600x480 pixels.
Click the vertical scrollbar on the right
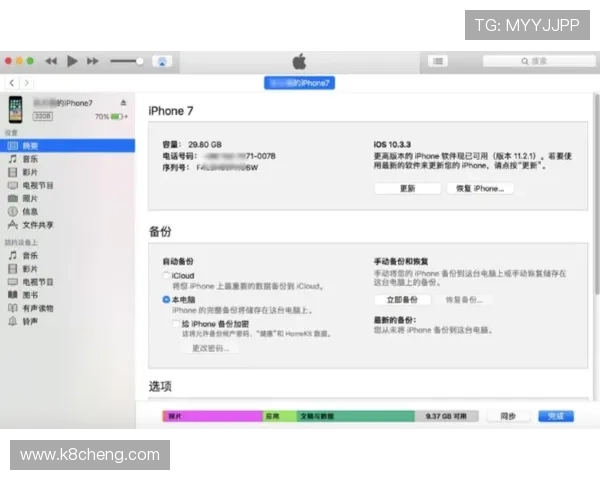(x=597, y=193)
